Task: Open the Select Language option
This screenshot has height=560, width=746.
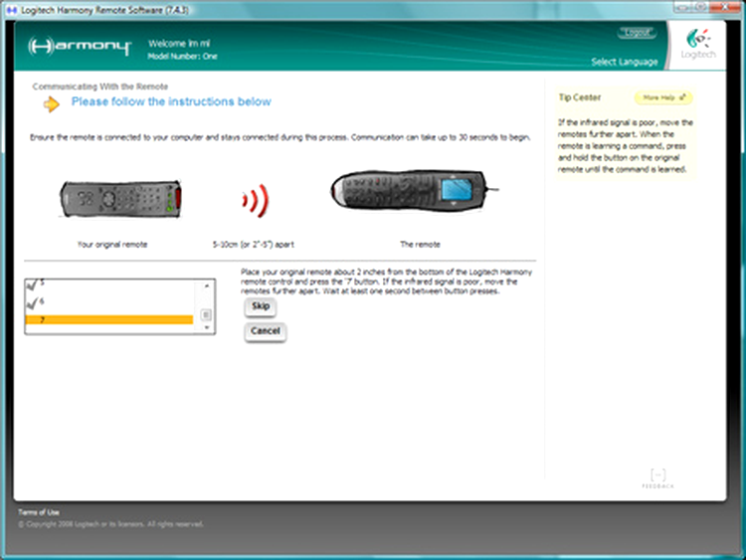Action: (x=624, y=62)
